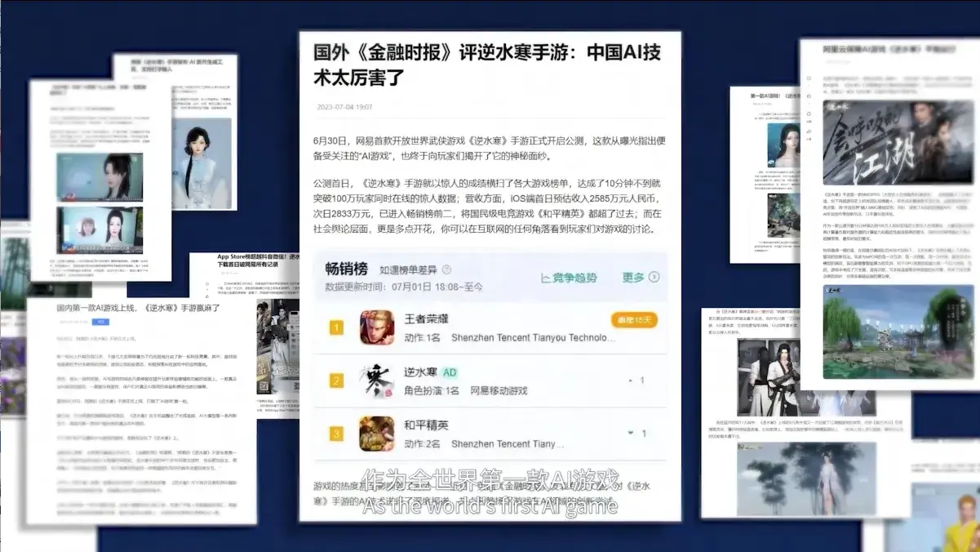
Task: Click the circled chevron next to 更多
Action: (654, 278)
